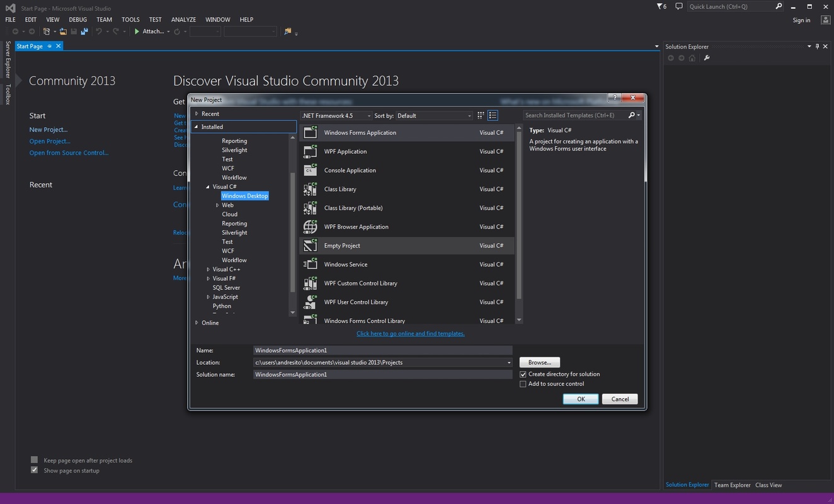Collapse the Visual C# tree node
The width and height of the screenshot is (834, 504).
(208, 187)
